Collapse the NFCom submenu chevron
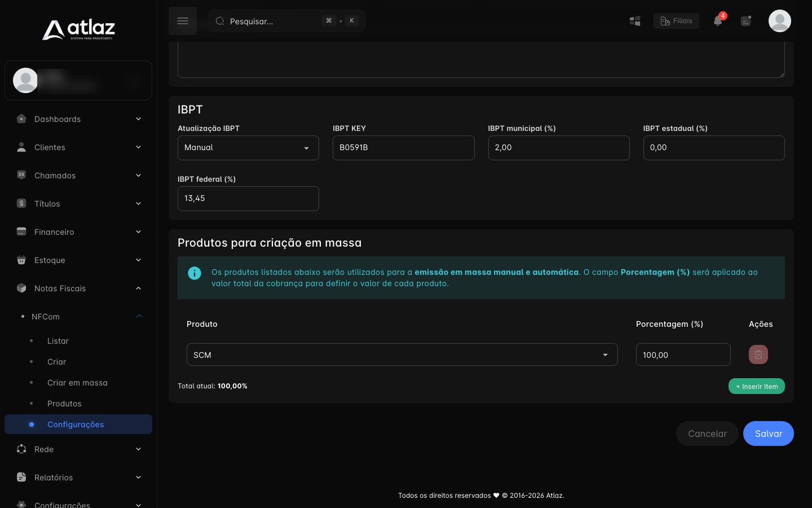812x508 pixels. click(x=139, y=316)
